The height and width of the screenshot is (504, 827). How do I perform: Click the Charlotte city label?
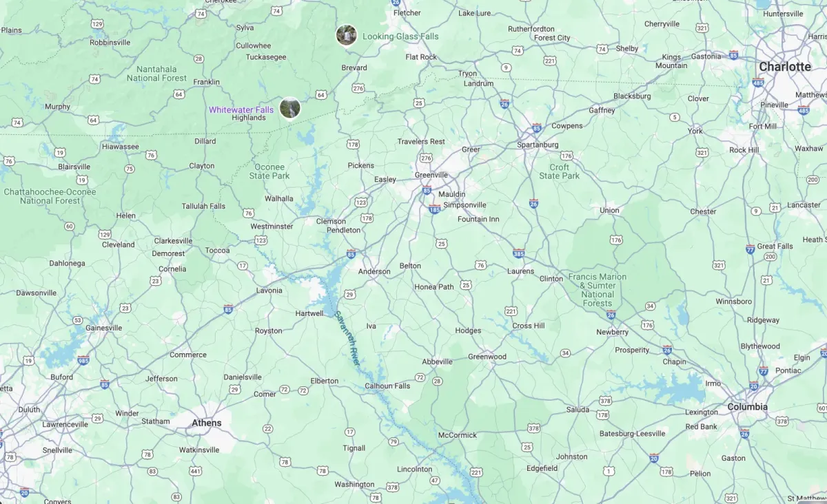[785, 67]
